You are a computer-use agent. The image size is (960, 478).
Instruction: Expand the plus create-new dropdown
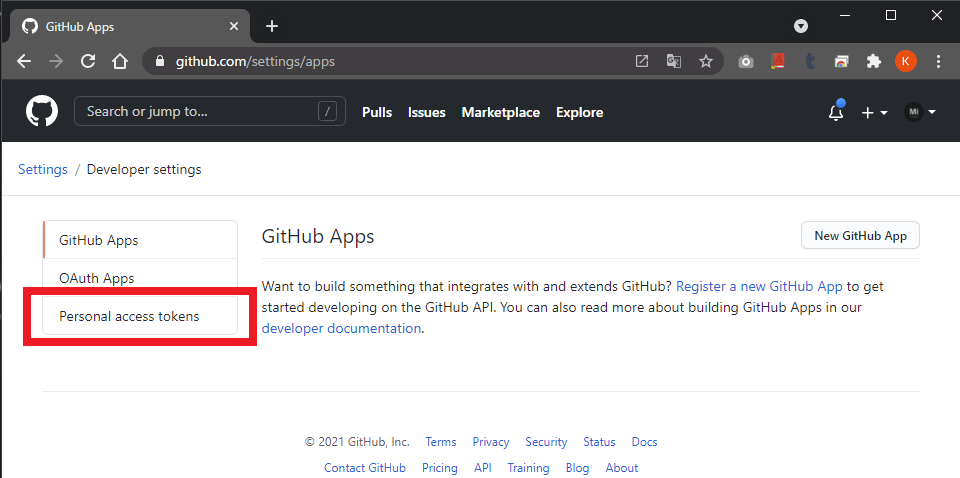pos(874,113)
